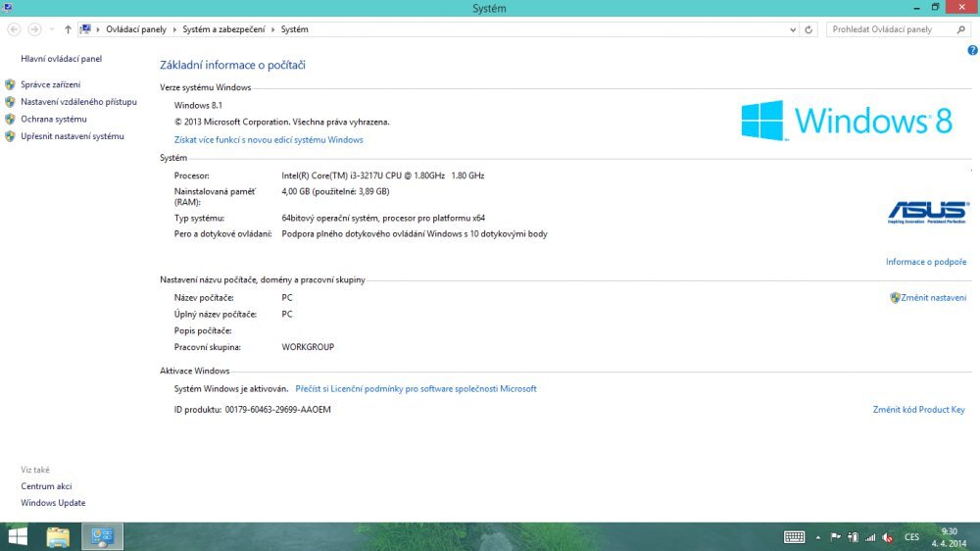Screen dimensions: 980x551
Task: Open File Explorer from taskbar
Action: [x=58, y=536]
